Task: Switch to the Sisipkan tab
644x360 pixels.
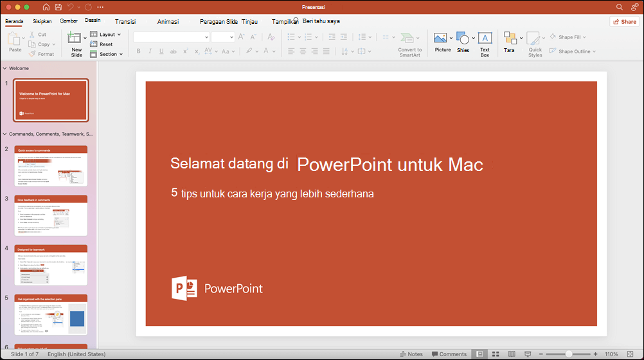Action: [42, 21]
